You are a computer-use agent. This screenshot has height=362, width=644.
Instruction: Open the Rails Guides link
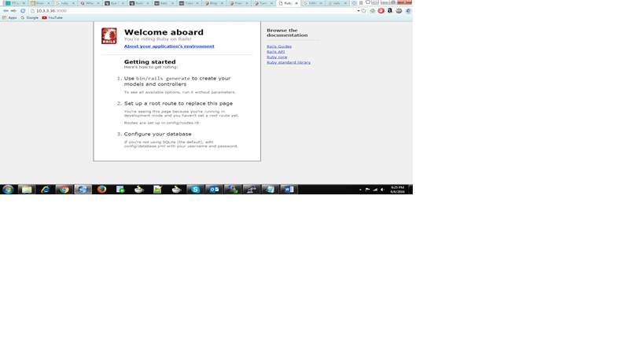pyautogui.click(x=279, y=46)
